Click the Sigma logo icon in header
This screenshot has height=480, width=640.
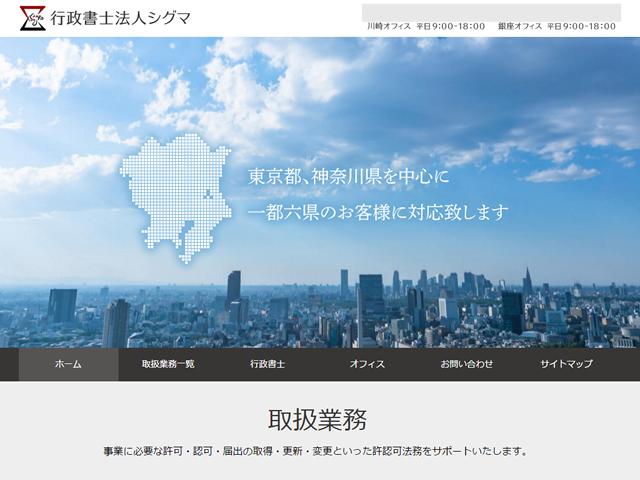click(x=32, y=18)
